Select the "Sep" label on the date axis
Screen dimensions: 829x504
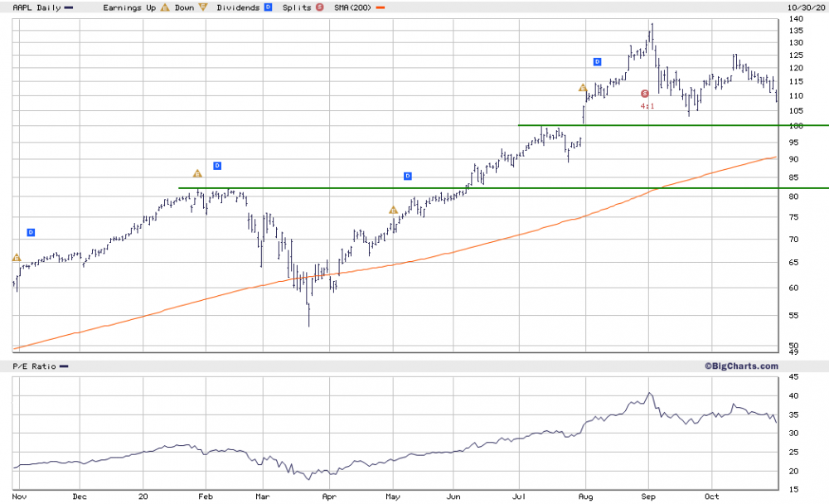(x=649, y=497)
